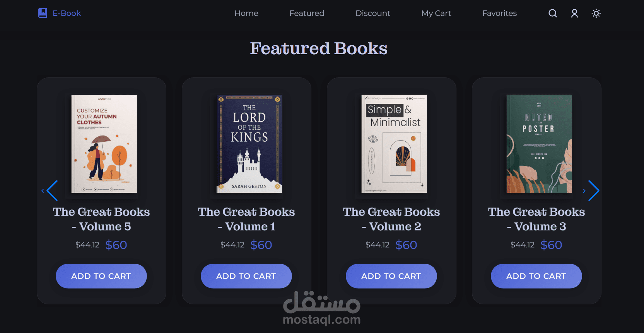Toggle light/dark theme sun icon

(596, 14)
